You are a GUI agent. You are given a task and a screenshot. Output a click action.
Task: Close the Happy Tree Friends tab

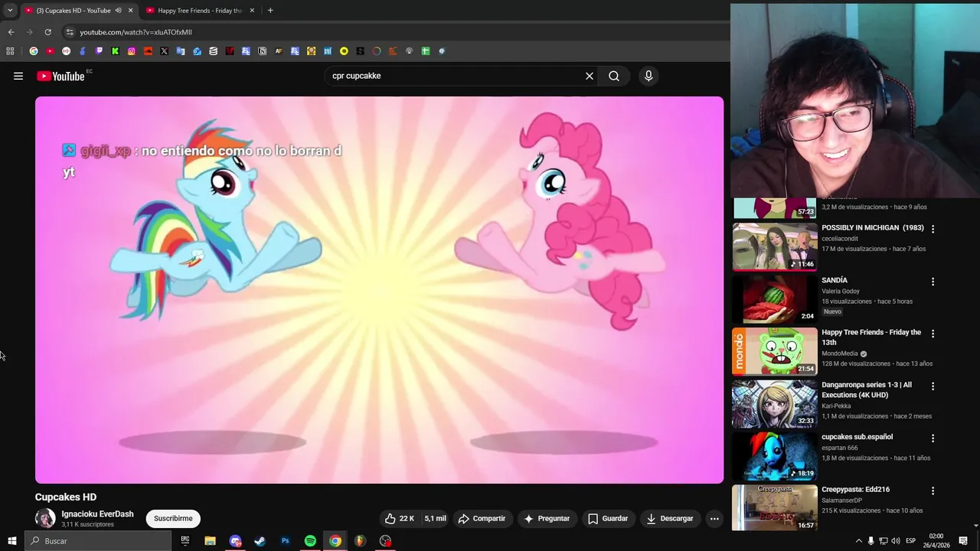click(x=253, y=11)
